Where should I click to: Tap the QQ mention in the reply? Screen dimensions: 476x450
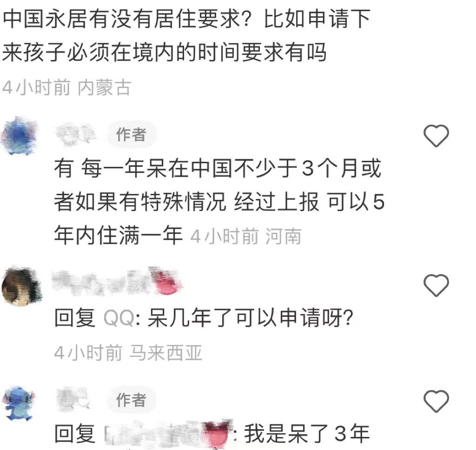click(x=119, y=318)
